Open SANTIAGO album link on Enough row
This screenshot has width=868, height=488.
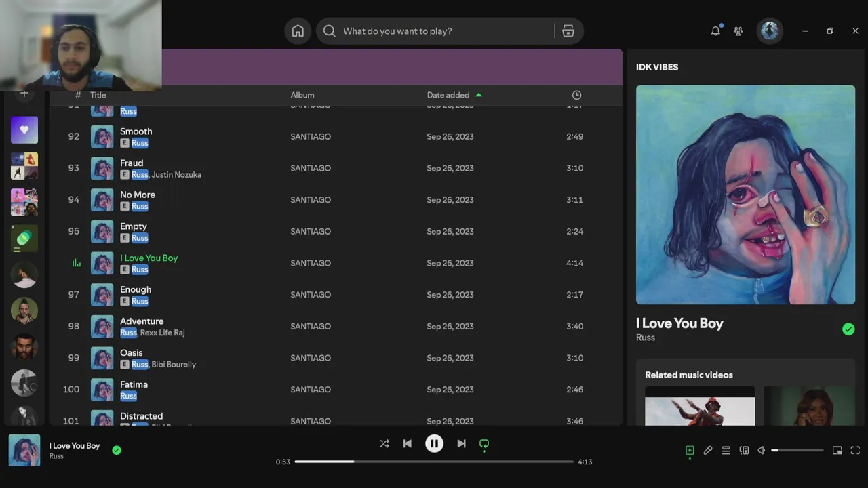pos(311,295)
